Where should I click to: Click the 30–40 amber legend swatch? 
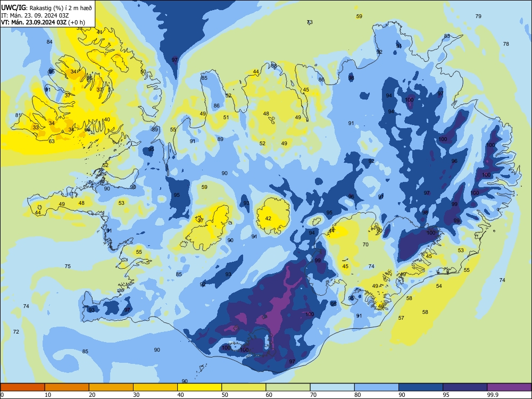(x=155, y=387)
